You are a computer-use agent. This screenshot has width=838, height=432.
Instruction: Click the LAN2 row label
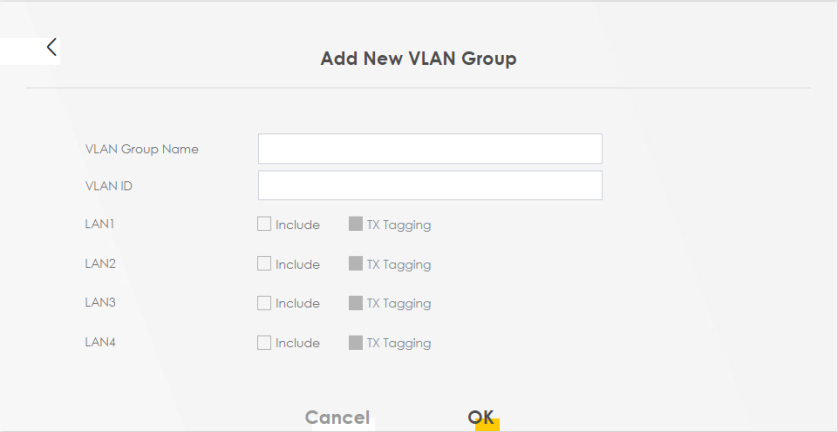pyautogui.click(x=100, y=263)
